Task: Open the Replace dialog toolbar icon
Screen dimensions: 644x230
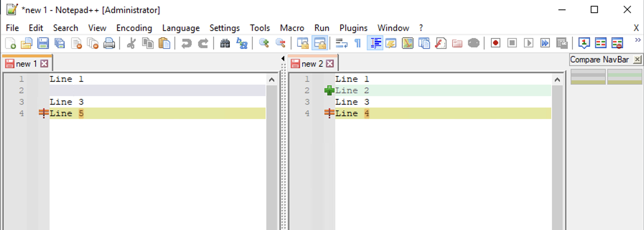Action: 242,43
